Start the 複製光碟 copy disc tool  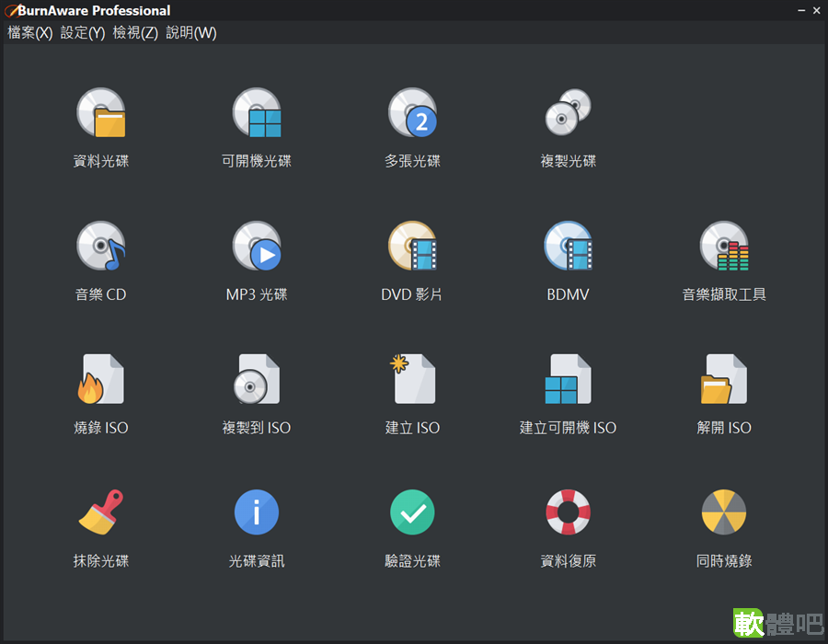pyautogui.click(x=569, y=112)
